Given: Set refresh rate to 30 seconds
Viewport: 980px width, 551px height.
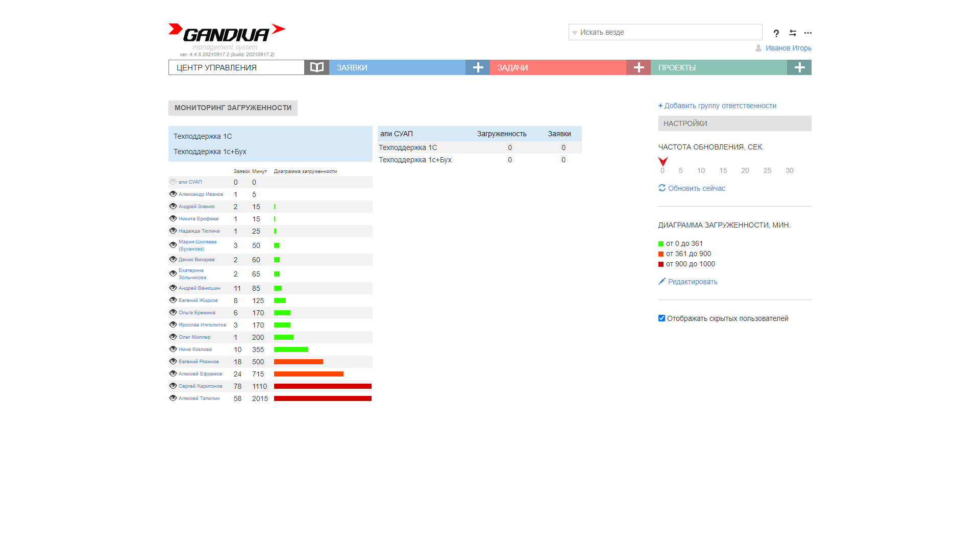Looking at the screenshot, I should pyautogui.click(x=790, y=170).
